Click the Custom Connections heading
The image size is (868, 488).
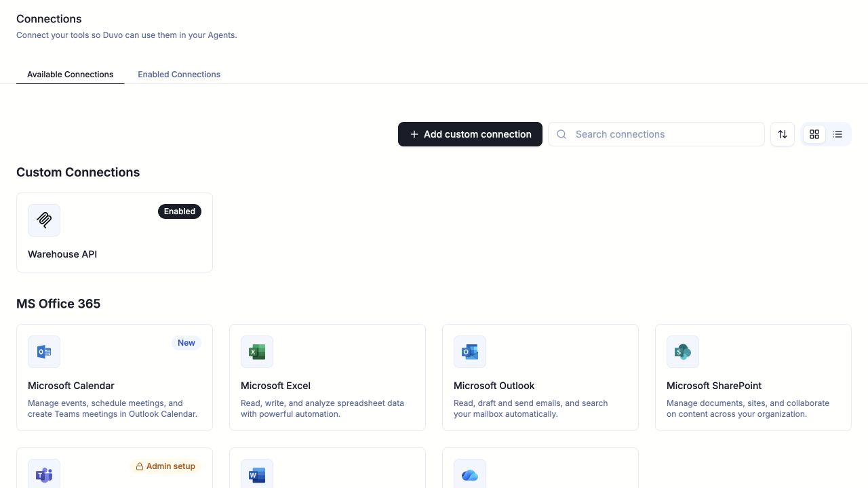(x=78, y=172)
